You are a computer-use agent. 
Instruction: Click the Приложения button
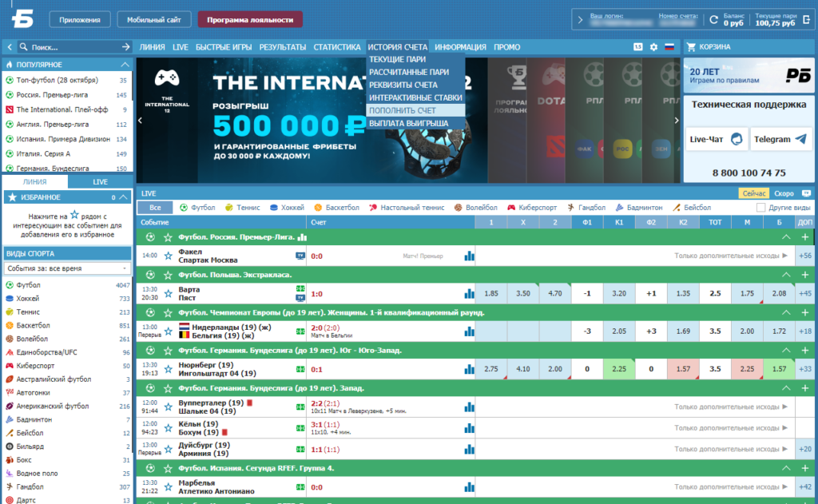(x=80, y=20)
